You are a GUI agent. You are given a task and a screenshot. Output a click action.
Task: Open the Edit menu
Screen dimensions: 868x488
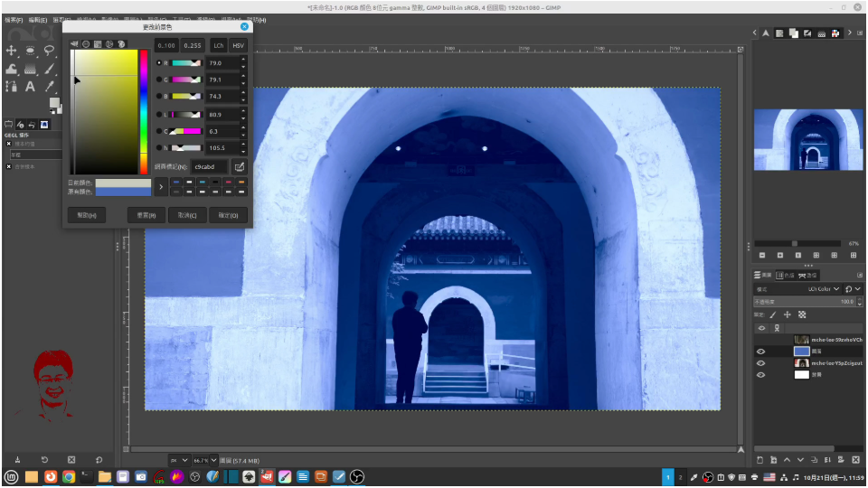38,20
